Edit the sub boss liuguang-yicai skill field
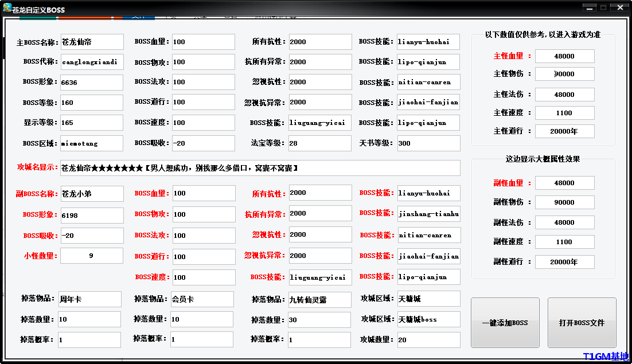 pyautogui.click(x=321, y=277)
